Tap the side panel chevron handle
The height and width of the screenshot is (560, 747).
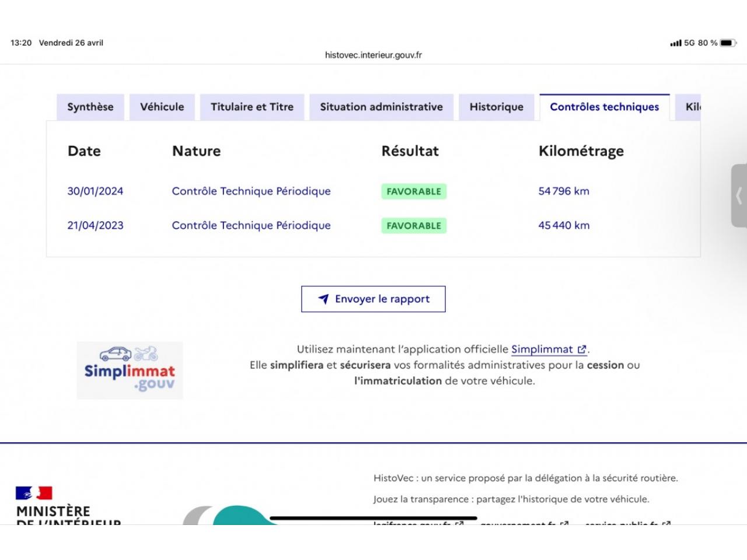[x=739, y=196]
